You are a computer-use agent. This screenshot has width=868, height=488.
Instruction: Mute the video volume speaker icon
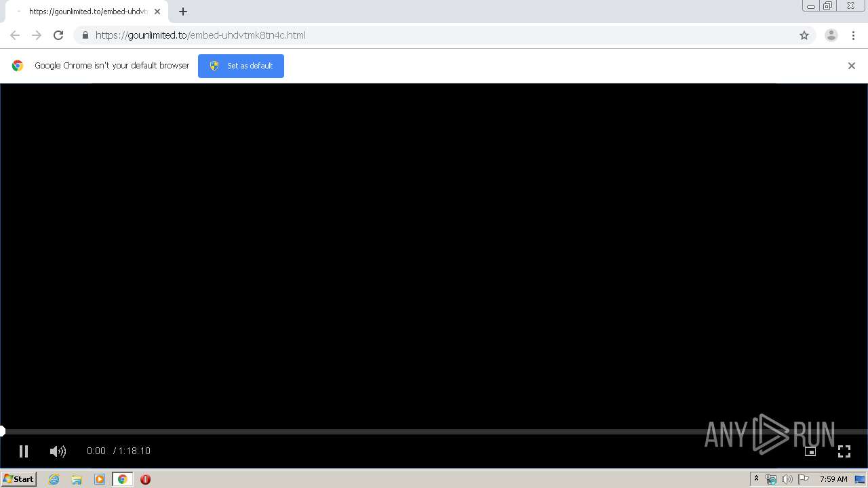click(x=58, y=451)
